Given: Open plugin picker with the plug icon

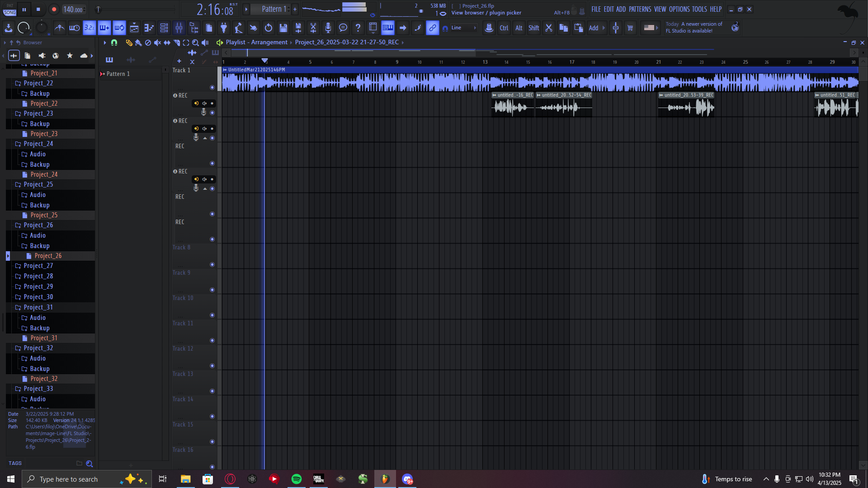Looking at the screenshot, I should [224, 28].
